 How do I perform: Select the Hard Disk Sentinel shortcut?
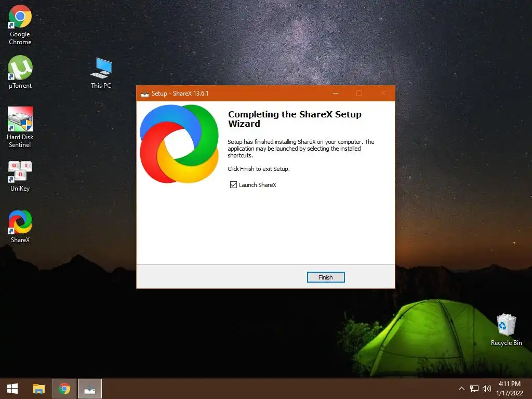[x=20, y=128]
